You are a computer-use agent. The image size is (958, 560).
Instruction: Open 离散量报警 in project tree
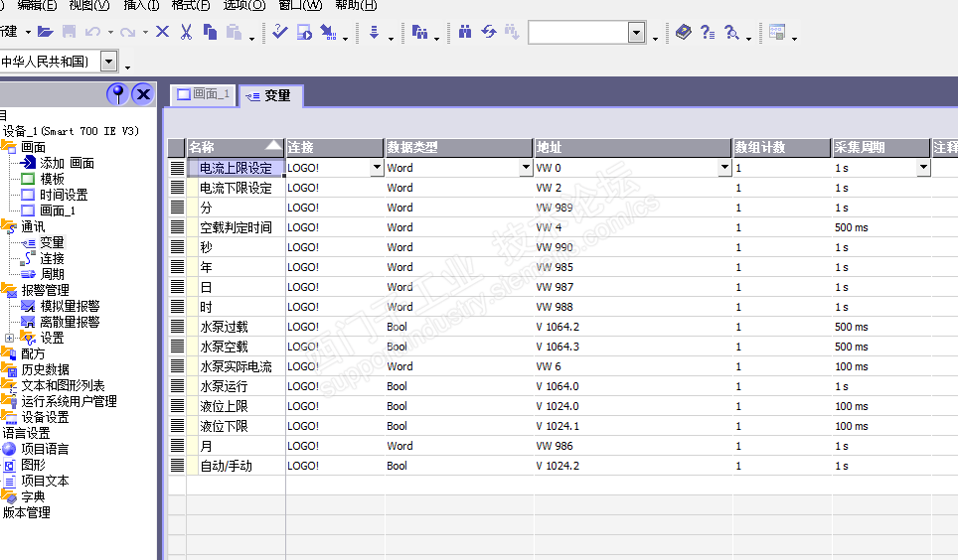pos(70,322)
